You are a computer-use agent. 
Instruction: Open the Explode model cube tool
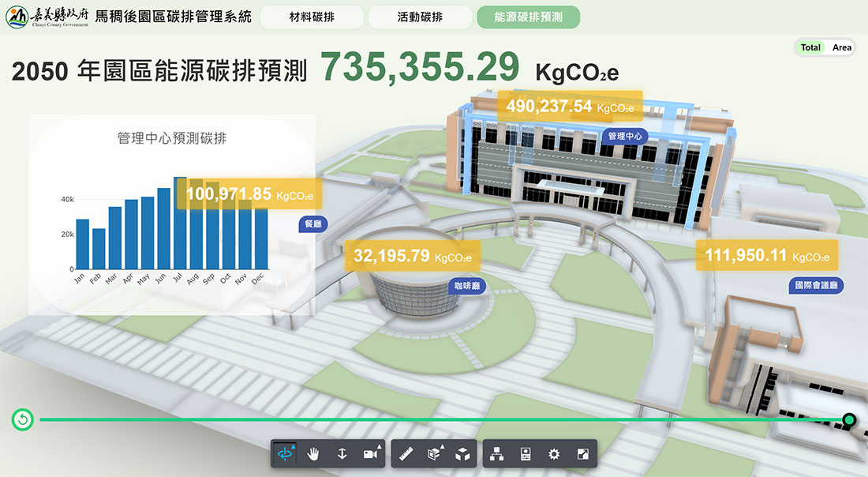click(463, 454)
